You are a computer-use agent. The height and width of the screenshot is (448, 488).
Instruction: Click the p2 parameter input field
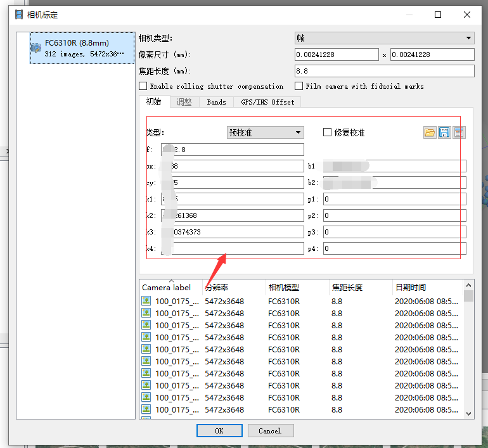point(395,215)
